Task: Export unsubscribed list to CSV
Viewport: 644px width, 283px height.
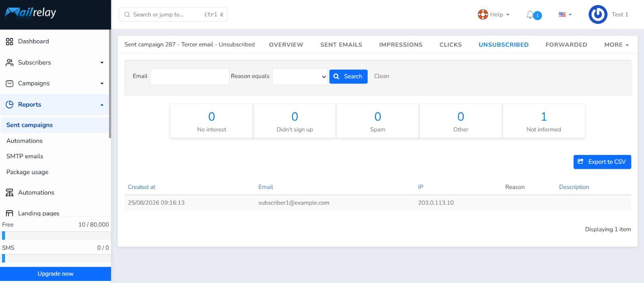Action: 602,162
